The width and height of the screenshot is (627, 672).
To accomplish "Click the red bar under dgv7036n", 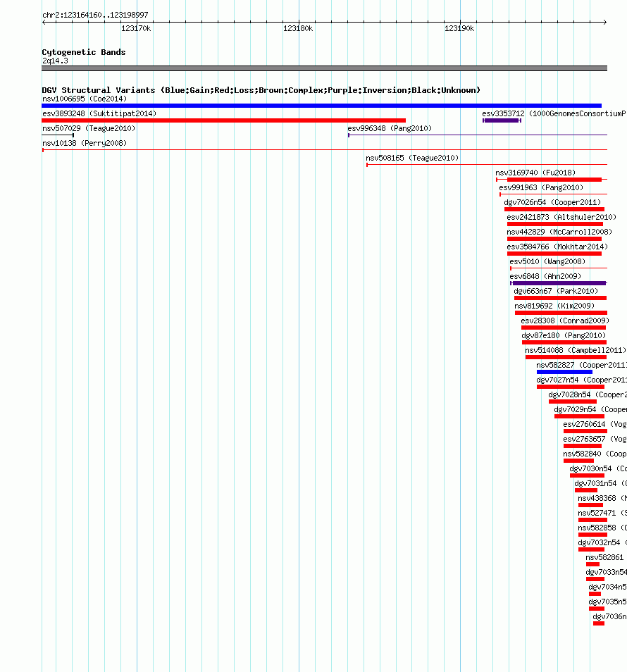I will click(599, 623).
